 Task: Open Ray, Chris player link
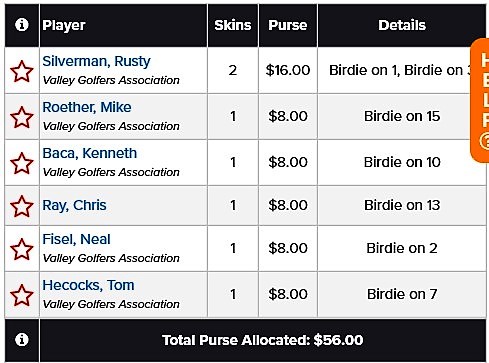click(x=74, y=205)
